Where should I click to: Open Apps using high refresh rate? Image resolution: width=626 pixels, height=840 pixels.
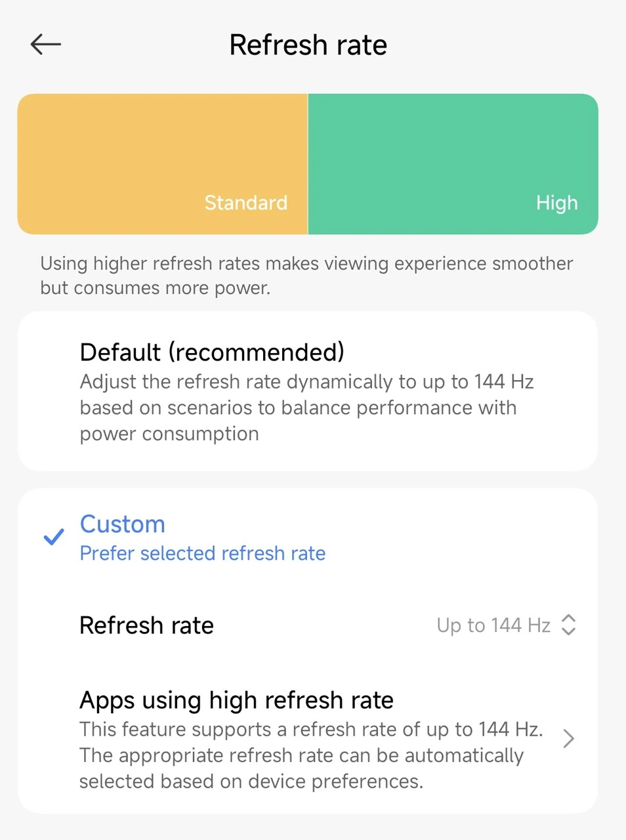pos(236,701)
